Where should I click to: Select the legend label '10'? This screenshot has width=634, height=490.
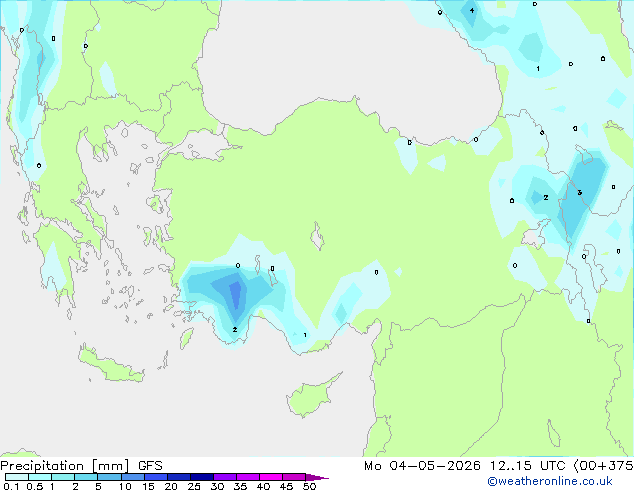coord(125,486)
